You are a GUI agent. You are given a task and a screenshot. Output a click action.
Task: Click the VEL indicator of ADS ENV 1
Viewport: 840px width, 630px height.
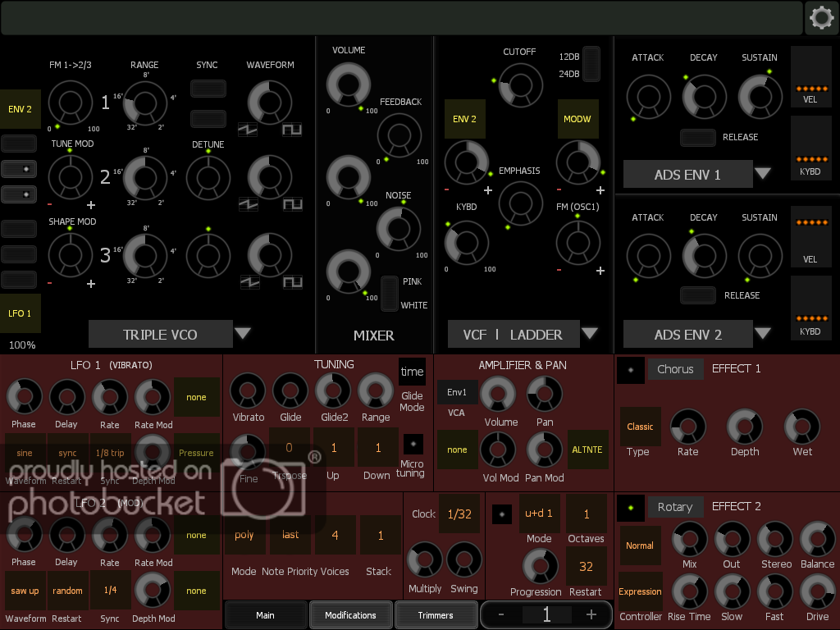pyautogui.click(x=811, y=76)
